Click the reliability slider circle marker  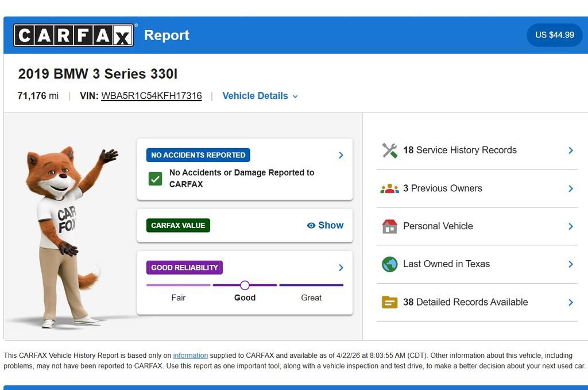click(x=245, y=285)
